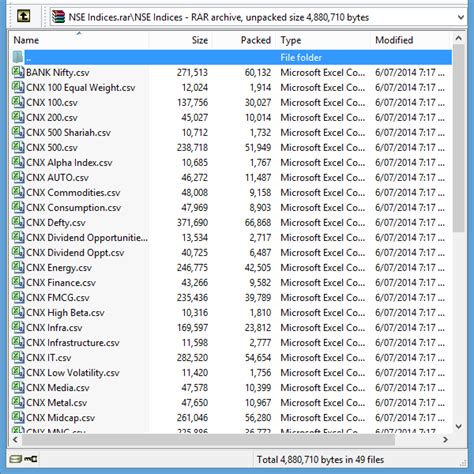Screen dimensions: 474x474
Task: Click the vertical scrollbar thumb
Action: pyautogui.click(x=459, y=138)
